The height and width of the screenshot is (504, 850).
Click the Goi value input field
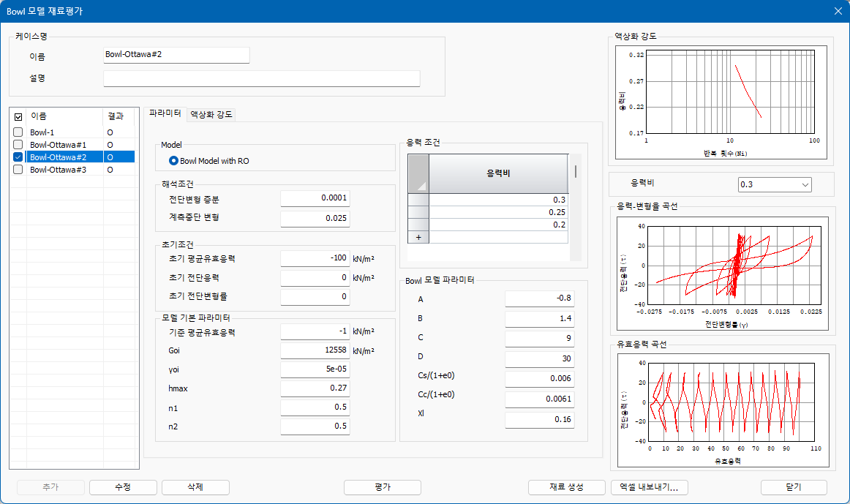(x=315, y=350)
